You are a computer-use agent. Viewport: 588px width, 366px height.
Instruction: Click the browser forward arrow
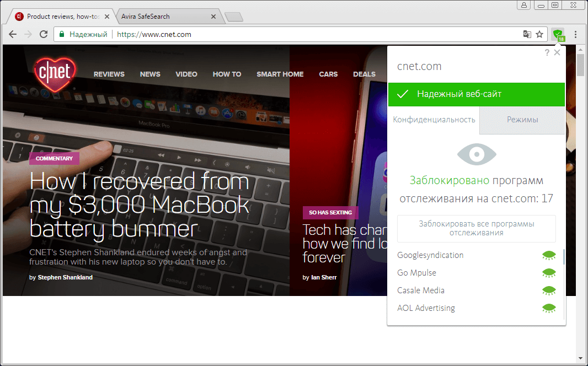tap(28, 35)
